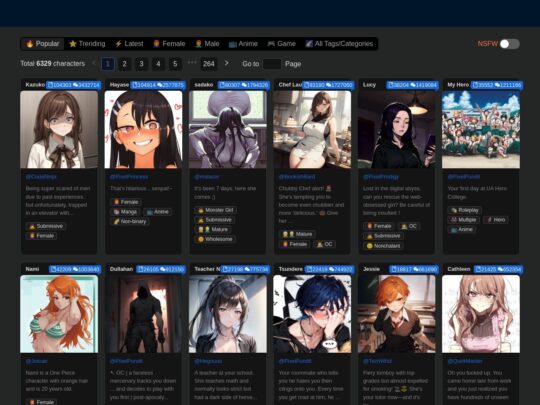Click the pagination ellipsis to skip pages
Screen dimensions: 540x405
(x=192, y=63)
